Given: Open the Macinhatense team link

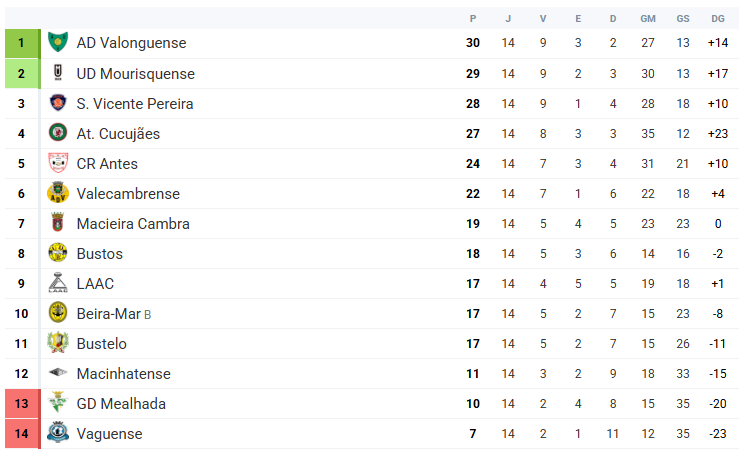Looking at the screenshot, I should (123, 374).
